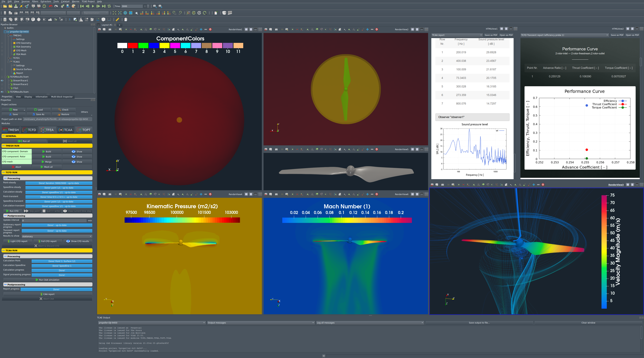Click the Reset camera icon
This screenshot has width=644, height=358.
(114, 13)
